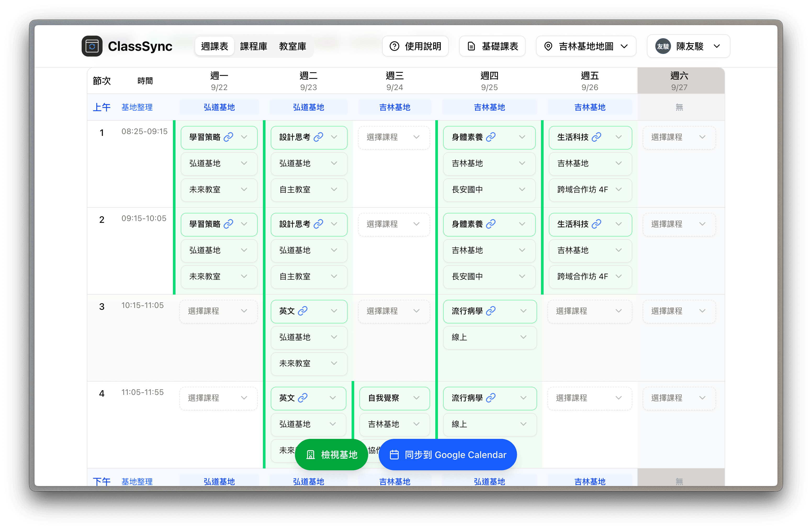Click the link icon on Friday's 生活科技 course
Screen dimensions: 812x530
pyautogui.click(x=596, y=137)
